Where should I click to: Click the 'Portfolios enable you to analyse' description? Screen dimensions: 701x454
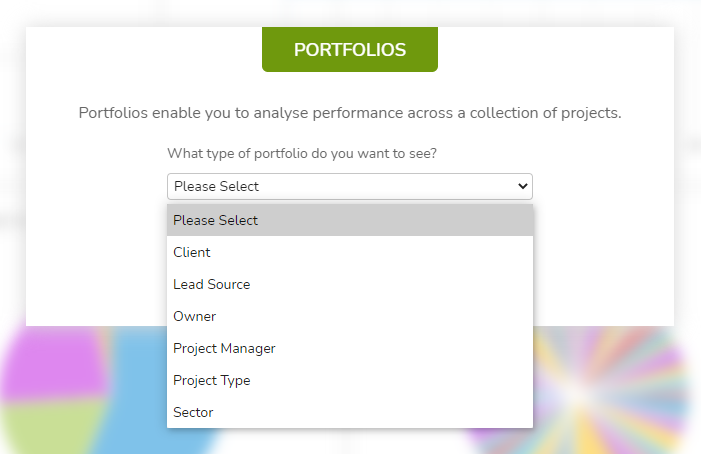coord(350,113)
